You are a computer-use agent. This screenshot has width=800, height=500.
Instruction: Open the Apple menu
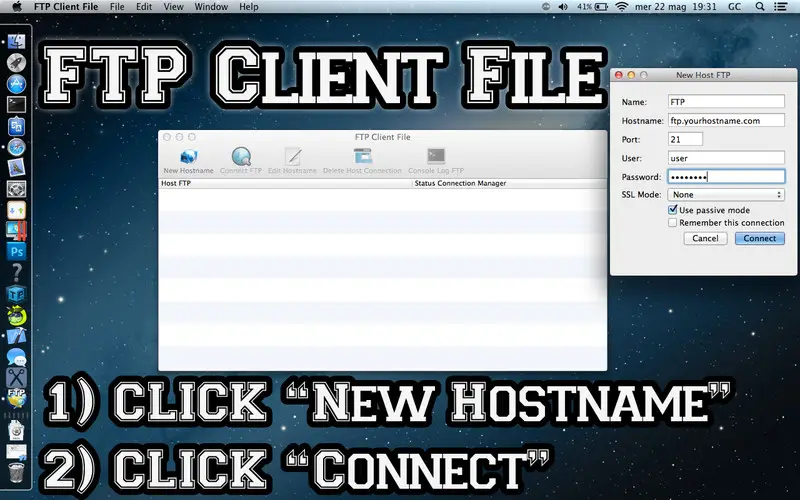[17, 7]
